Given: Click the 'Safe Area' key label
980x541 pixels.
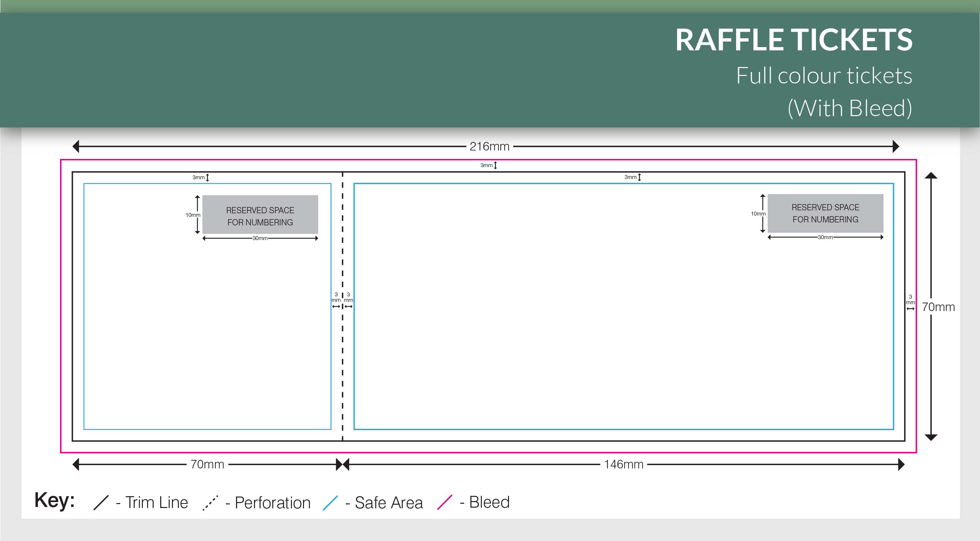Looking at the screenshot, I should coord(389,502).
